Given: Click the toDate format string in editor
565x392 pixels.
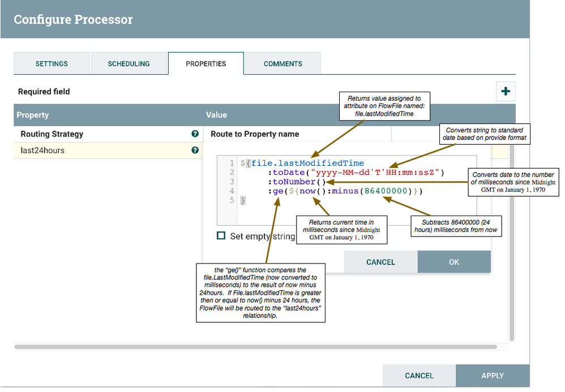Looking at the screenshot, I should [375, 173].
